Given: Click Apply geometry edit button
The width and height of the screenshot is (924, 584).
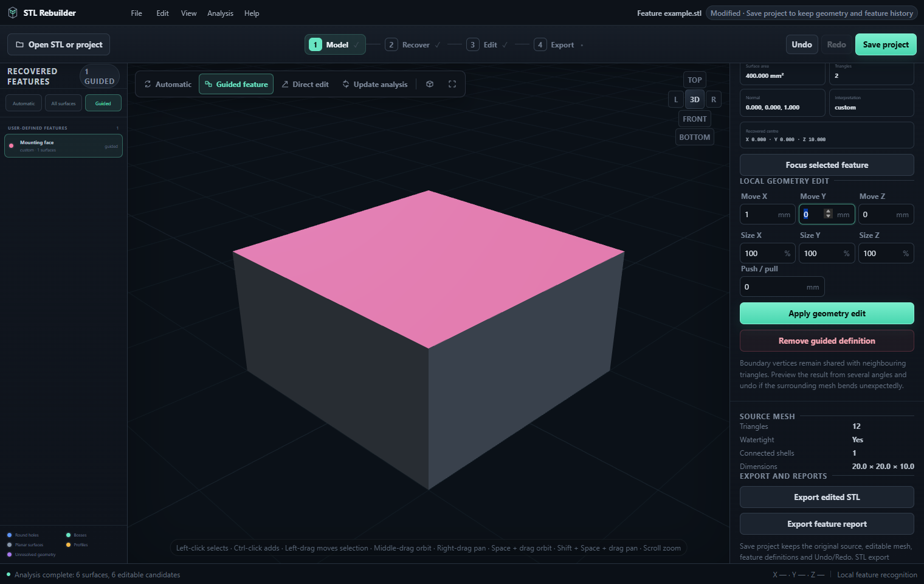Looking at the screenshot, I should coord(827,313).
